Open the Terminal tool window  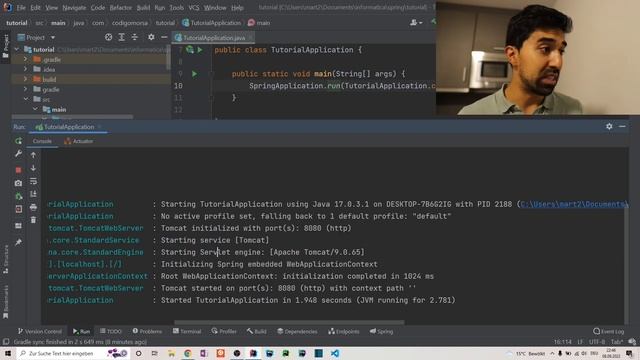(187, 331)
